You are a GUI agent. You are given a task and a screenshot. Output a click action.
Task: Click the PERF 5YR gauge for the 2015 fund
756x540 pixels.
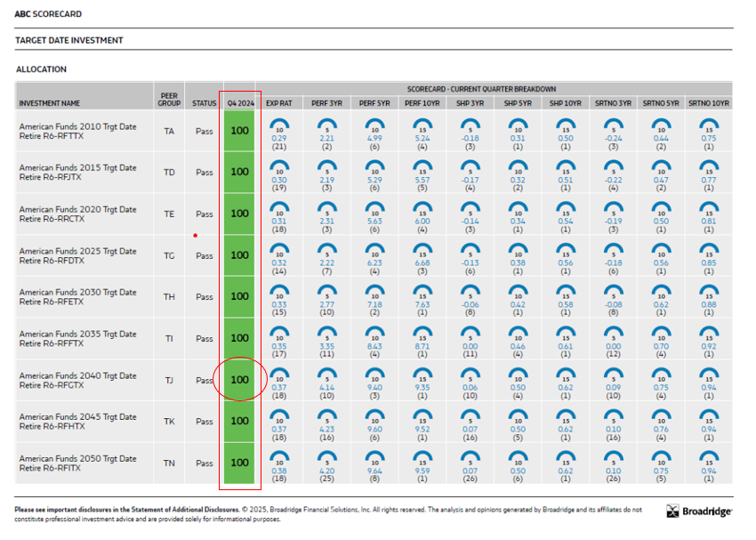(x=374, y=167)
